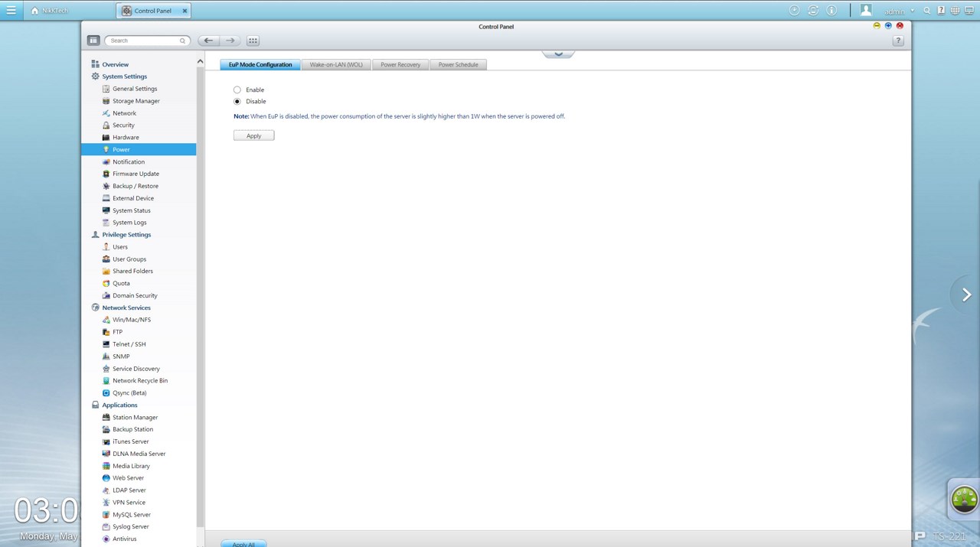This screenshot has height=547, width=980.
Task: Expand the top pull-down chevron handle
Action: click(x=558, y=54)
